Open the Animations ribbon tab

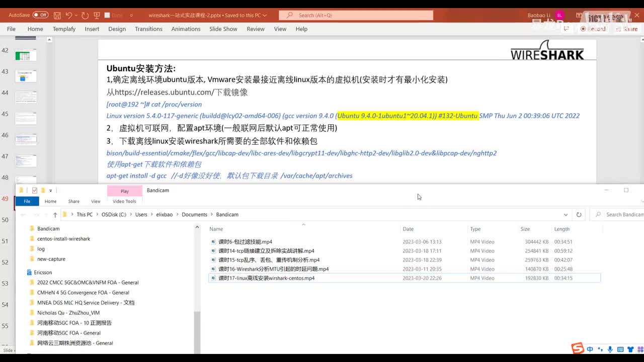pos(186,29)
